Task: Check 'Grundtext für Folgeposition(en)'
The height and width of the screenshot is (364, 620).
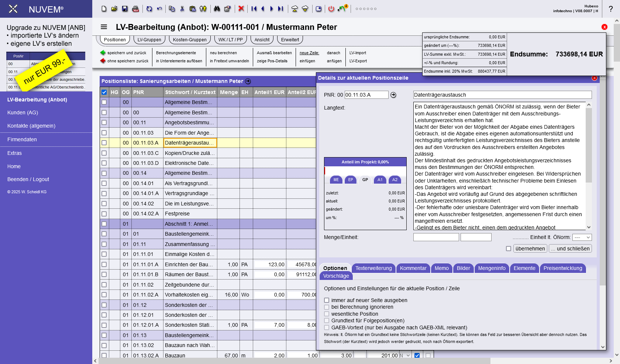Action: coord(327,320)
